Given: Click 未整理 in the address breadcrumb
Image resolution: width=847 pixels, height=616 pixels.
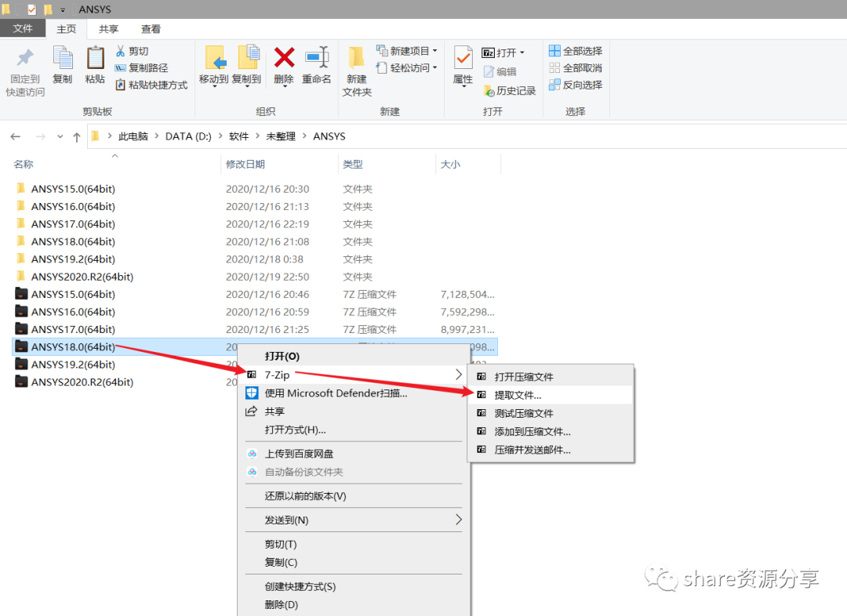Looking at the screenshot, I should pos(280,136).
